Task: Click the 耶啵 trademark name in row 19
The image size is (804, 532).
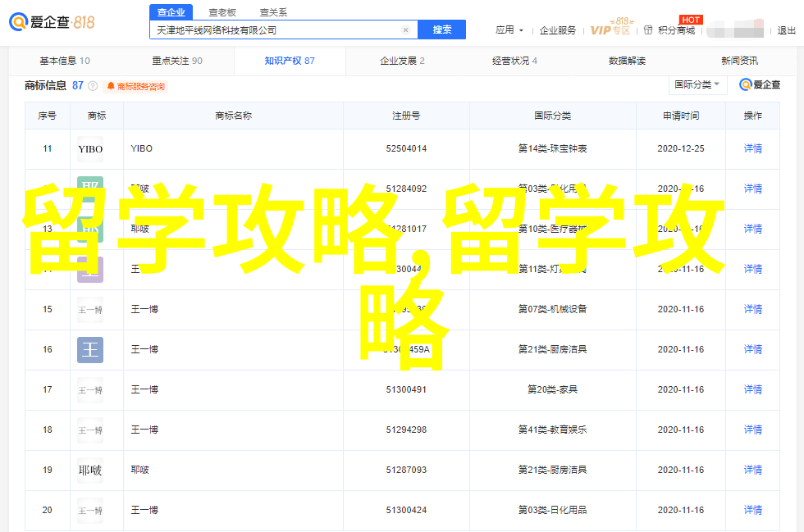Action: click(x=140, y=470)
